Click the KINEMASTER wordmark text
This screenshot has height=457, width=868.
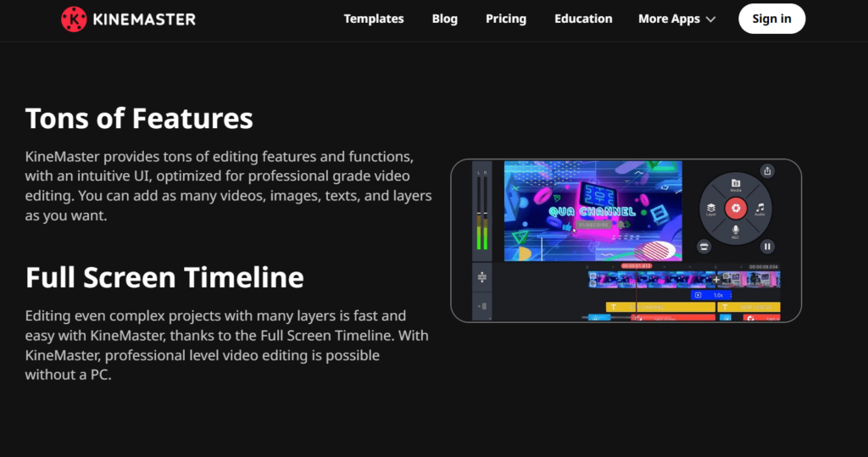pyautogui.click(x=144, y=20)
